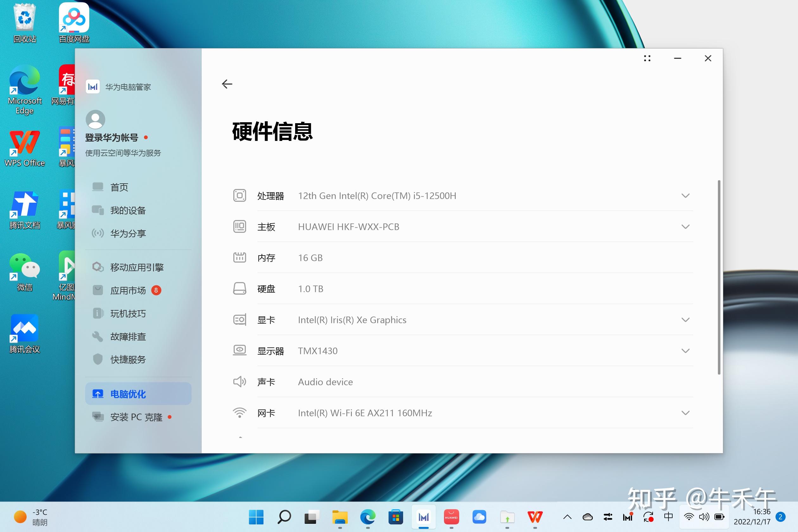Viewport: 798px width, 532px height.
Task: Open Microsoft Store from taskbar
Action: pyautogui.click(x=396, y=517)
